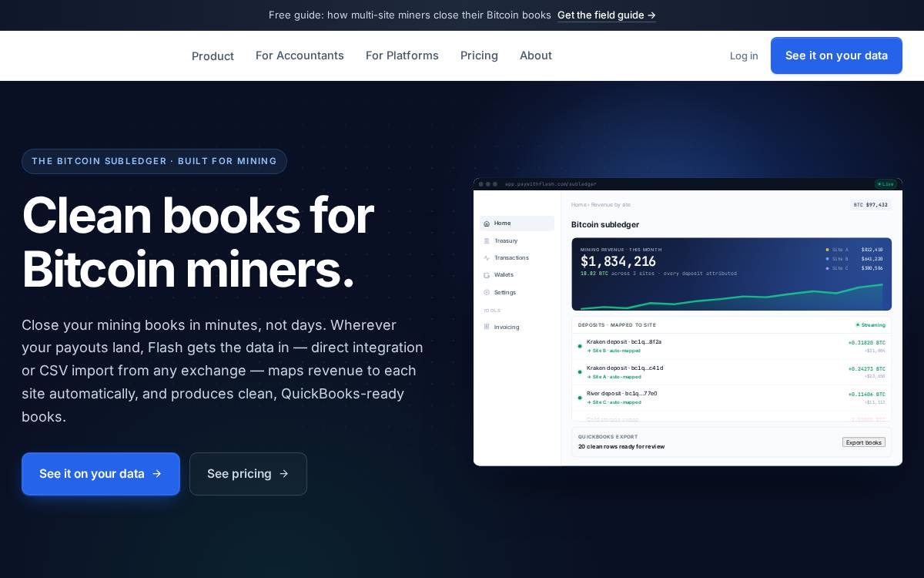Click the Settings gear icon in sidebar
Screen dimensions: 924x578
coord(487,293)
